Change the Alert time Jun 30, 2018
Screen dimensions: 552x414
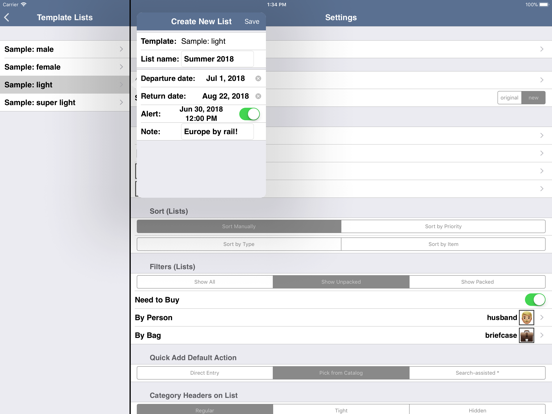point(201,114)
